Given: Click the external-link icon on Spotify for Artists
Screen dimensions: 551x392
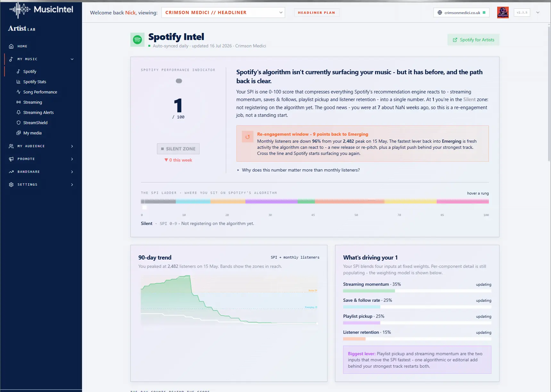Looking at the screenshot, I should pos(455,40).
